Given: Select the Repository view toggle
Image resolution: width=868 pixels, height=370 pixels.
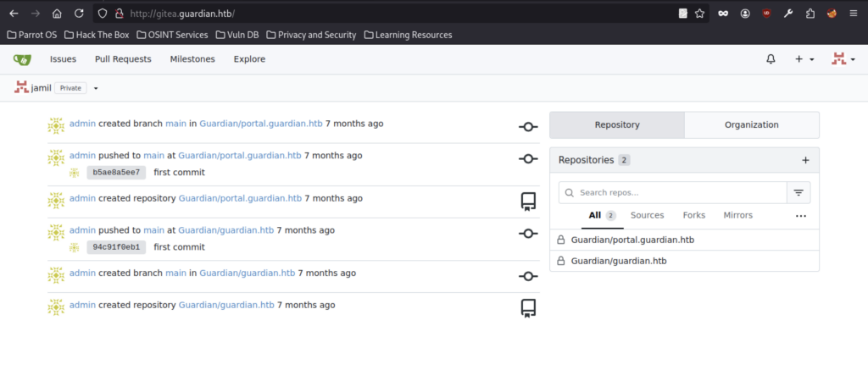Looking at the screenshot, I should (616, 124).
